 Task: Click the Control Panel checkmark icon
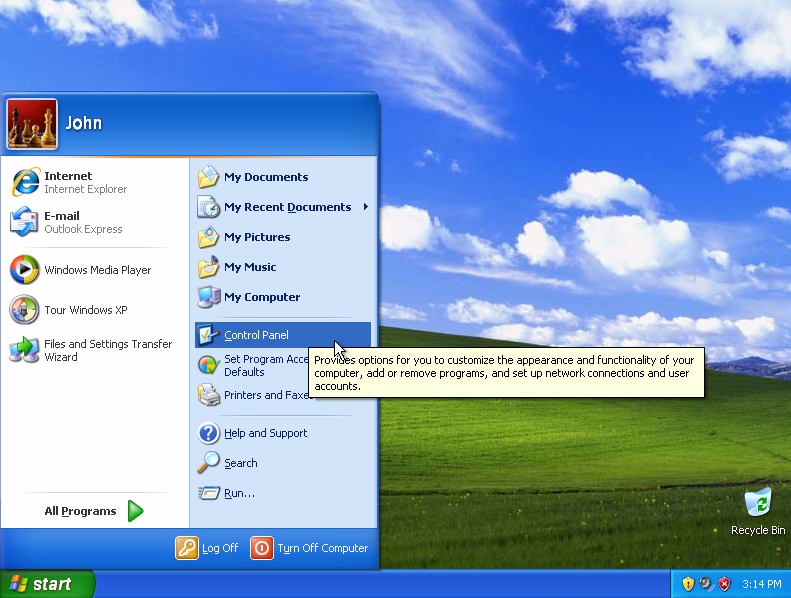[x=208, y=335]
